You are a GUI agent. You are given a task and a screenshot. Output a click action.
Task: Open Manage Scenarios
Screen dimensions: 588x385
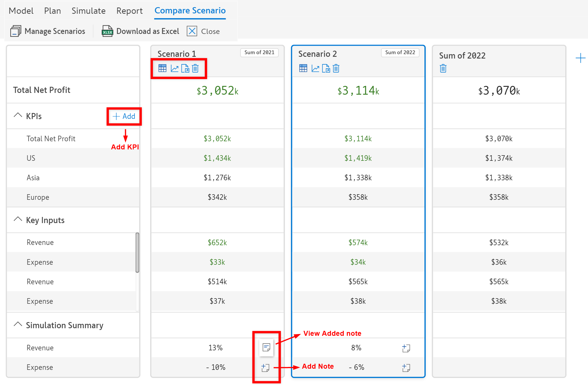click(x=48, y=31)
